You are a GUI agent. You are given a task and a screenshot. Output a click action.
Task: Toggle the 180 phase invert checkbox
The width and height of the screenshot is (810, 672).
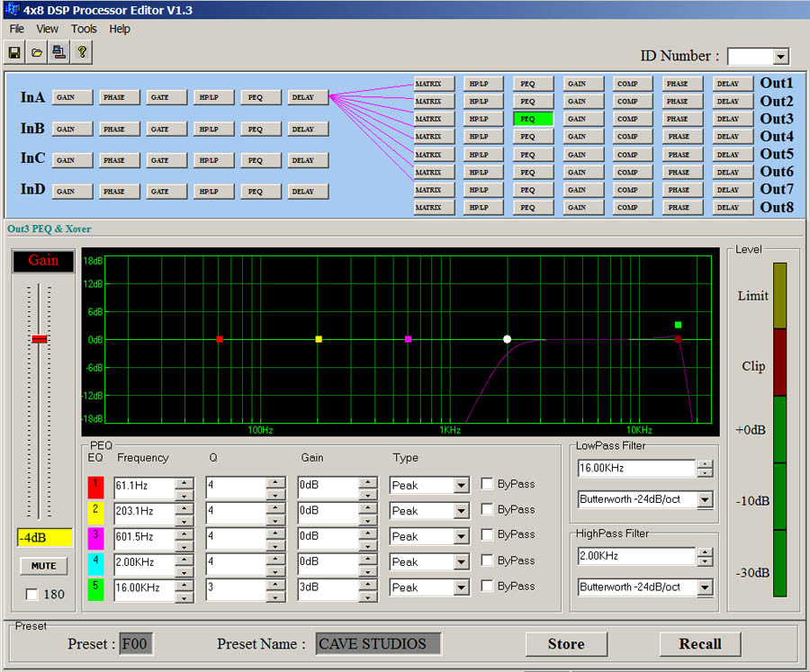point(31,594)
